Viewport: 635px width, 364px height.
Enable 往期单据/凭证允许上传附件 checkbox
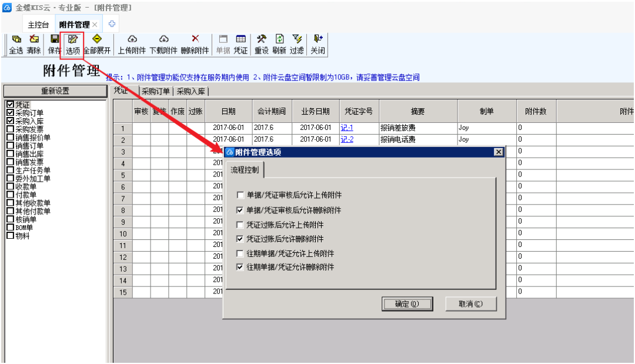(239, 253)
